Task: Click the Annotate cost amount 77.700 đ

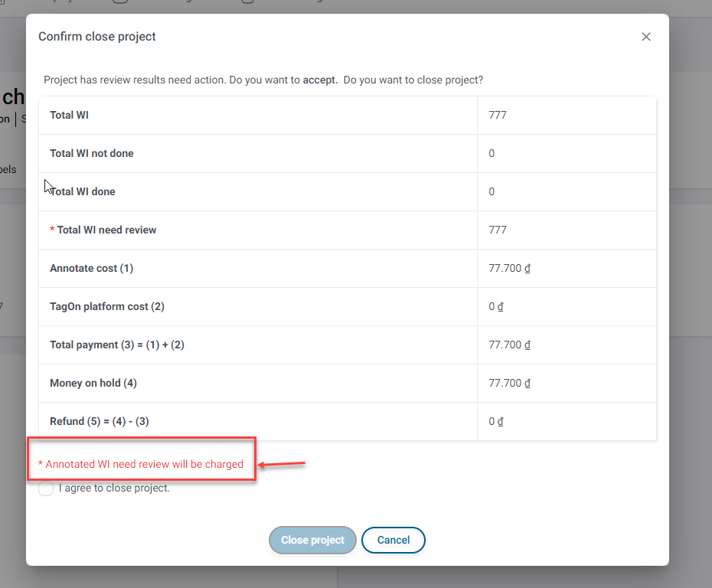Action: (x=510, y=269)
